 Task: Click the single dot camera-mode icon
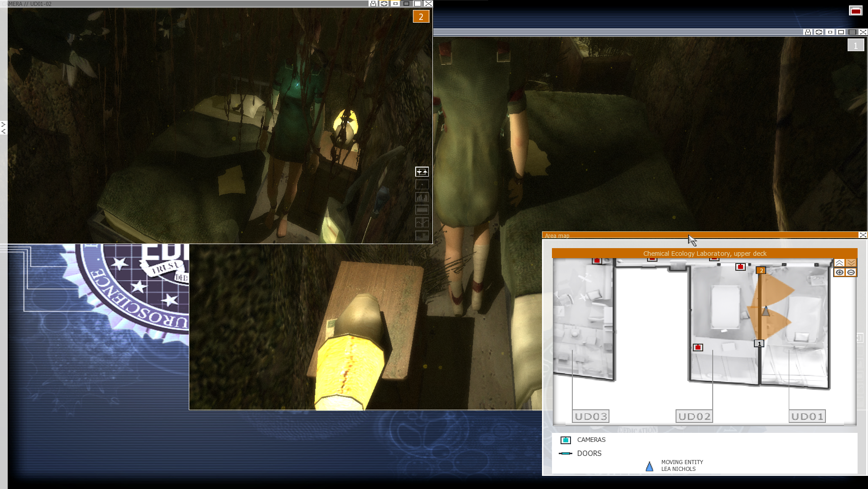[x=422, y=184]
